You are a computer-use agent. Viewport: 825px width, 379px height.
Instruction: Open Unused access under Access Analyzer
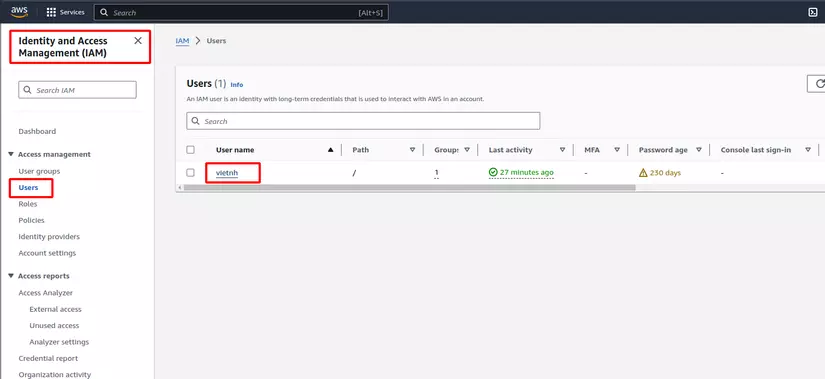[54, 325]
